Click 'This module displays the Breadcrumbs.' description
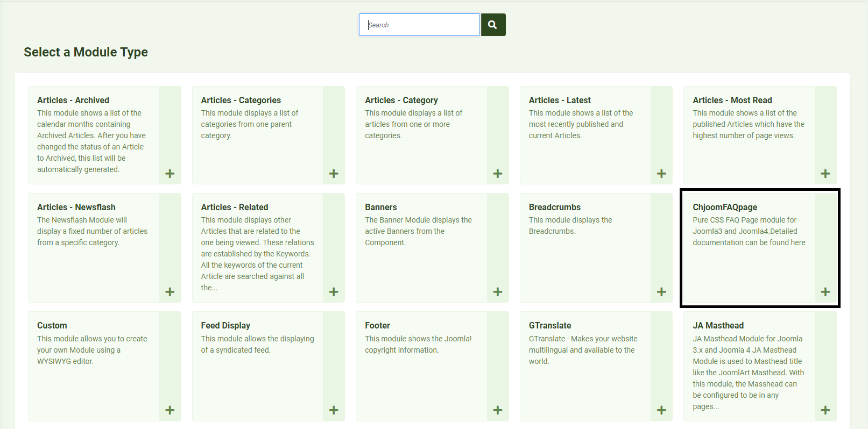 570,225
